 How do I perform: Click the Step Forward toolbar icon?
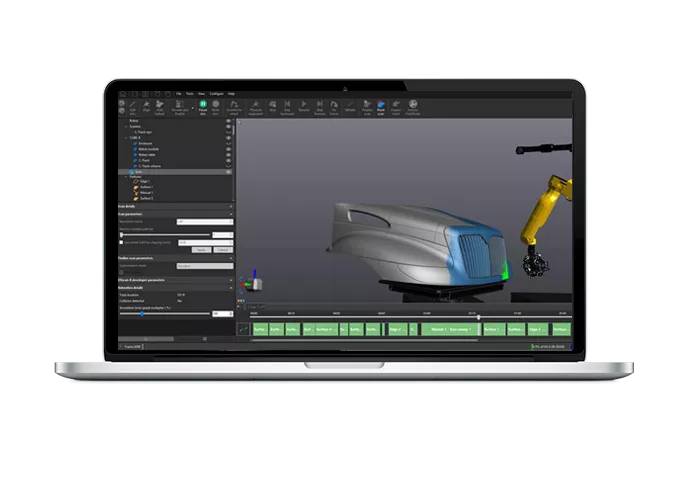click(319, 104)
